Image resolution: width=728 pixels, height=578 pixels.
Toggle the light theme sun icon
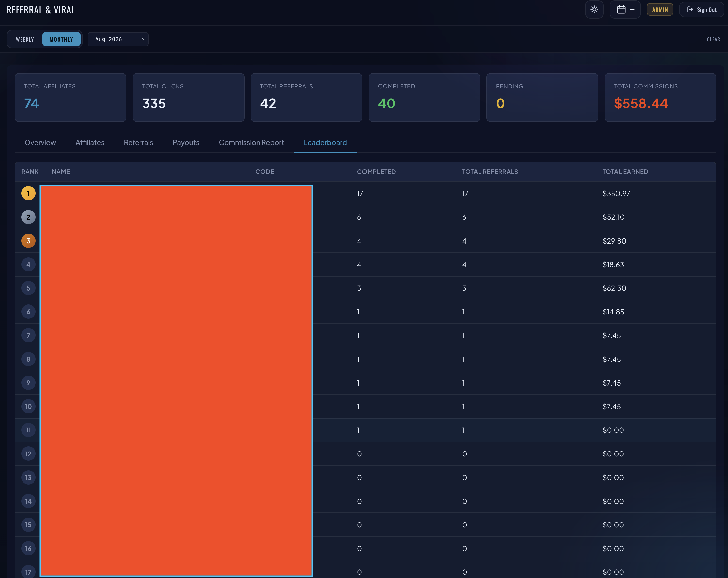pyautogui.click(x=594, y=9)
